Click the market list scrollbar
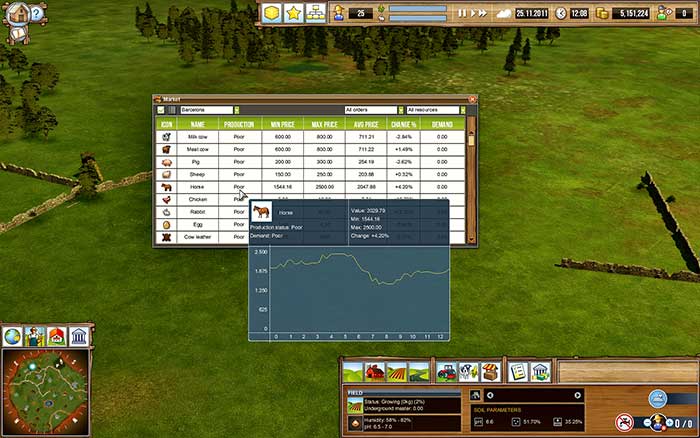The width and height of the screenshot is (700, 438). (x=471, y=180)
